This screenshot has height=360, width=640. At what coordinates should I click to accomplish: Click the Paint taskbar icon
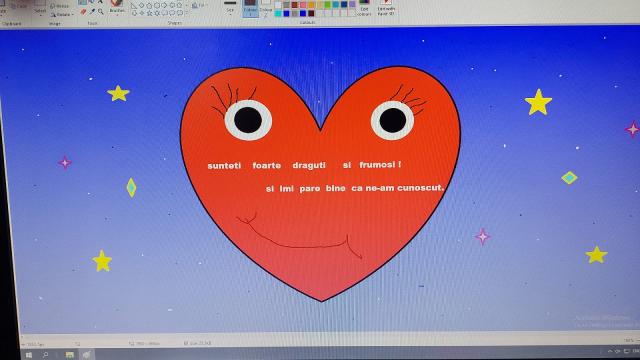[x=87, y=355]
